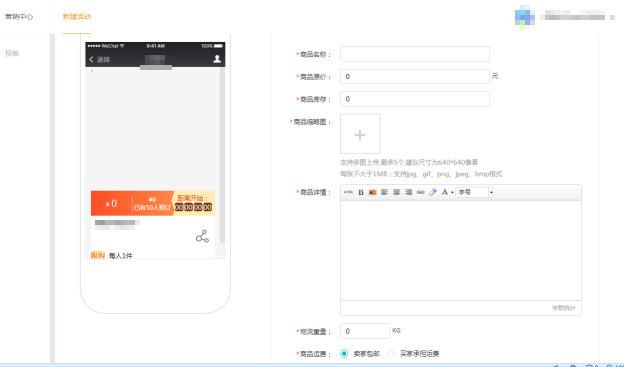
Task: Switch to HTML source view in the editor
Action: (348, 192)
